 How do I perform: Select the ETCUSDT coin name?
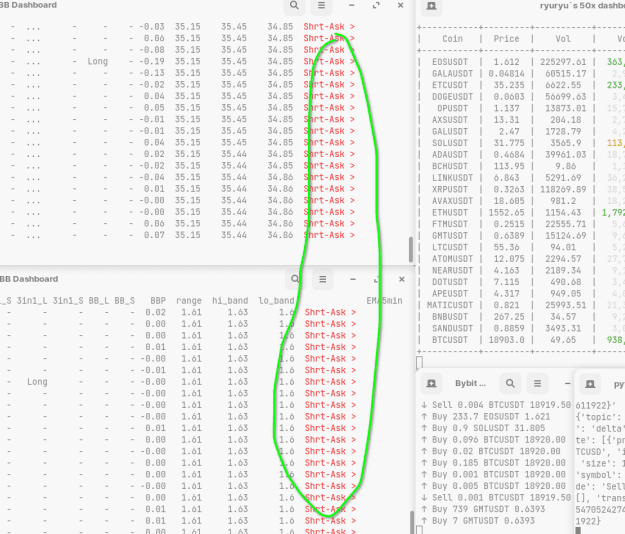452,85
